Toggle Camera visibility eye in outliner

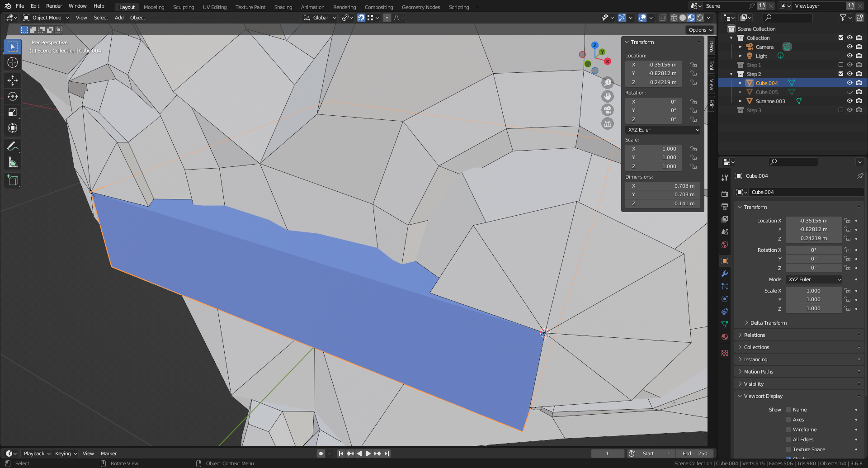(849, 47)
